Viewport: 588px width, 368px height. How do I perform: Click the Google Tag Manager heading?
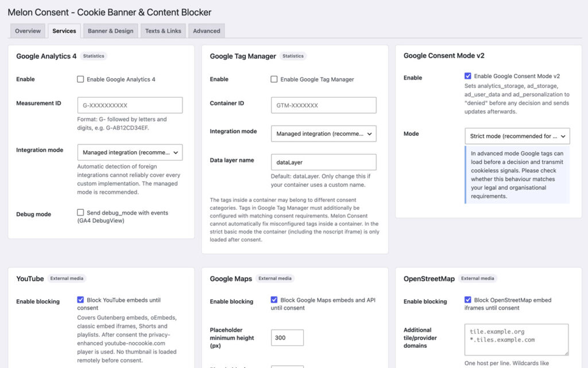tap(243, 56)
